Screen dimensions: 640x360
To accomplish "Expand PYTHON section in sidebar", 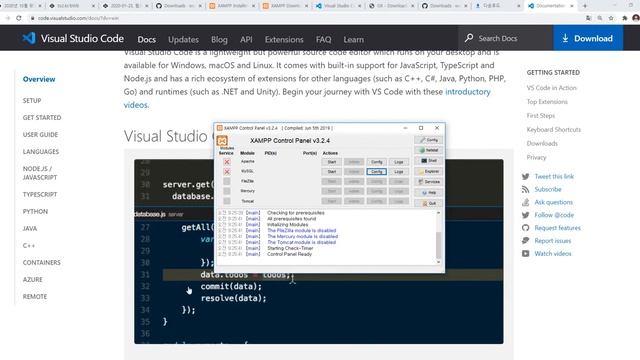I will [x=35, y=211].
